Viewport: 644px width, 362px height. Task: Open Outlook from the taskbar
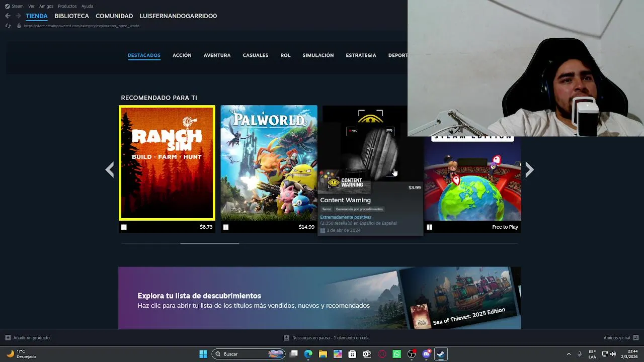(x=367, y=354)
